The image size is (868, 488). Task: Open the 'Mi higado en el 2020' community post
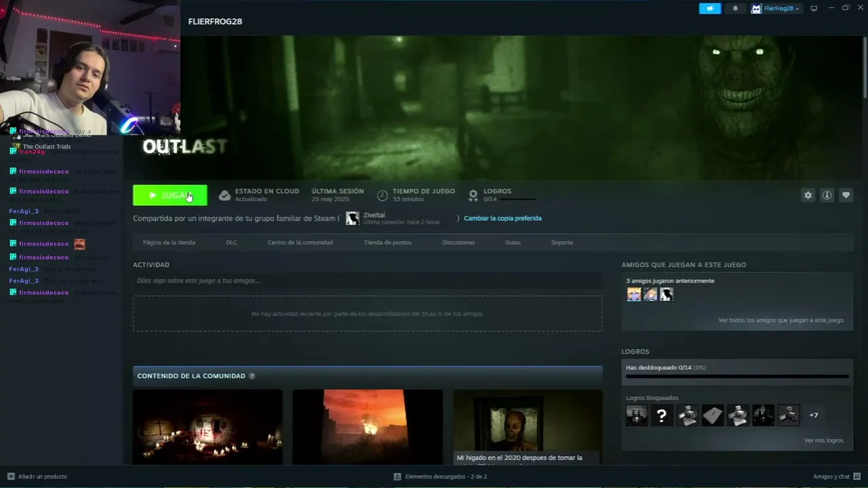528,427
